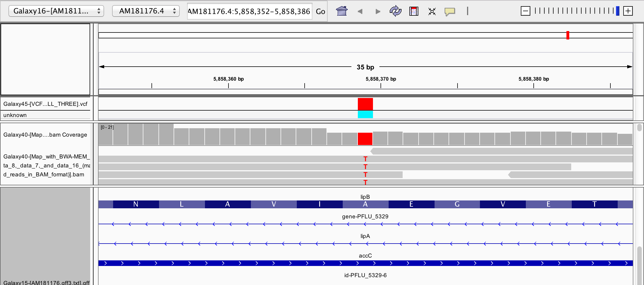Click the cyan genotype block in unknown row

pos(365,115)
